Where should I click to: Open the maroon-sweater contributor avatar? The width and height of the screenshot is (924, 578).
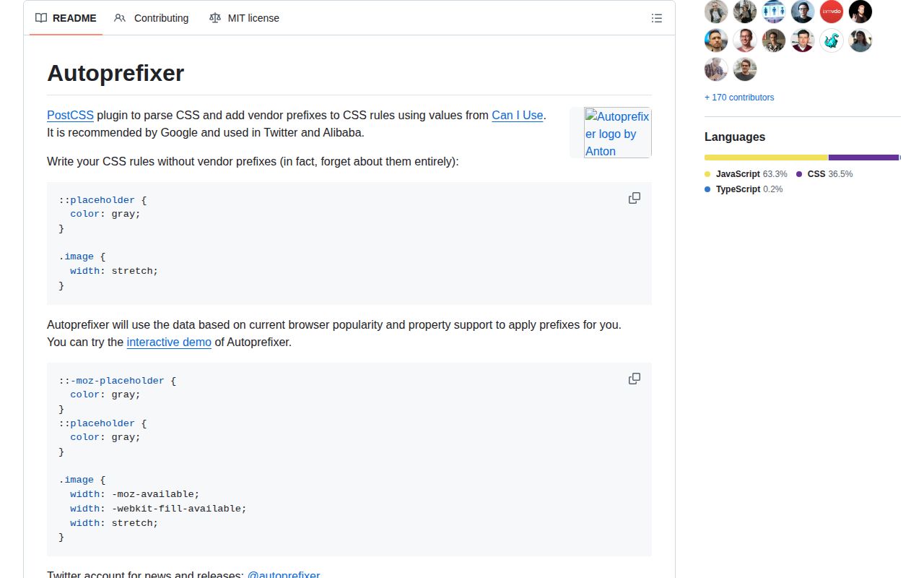click(803, 40)
